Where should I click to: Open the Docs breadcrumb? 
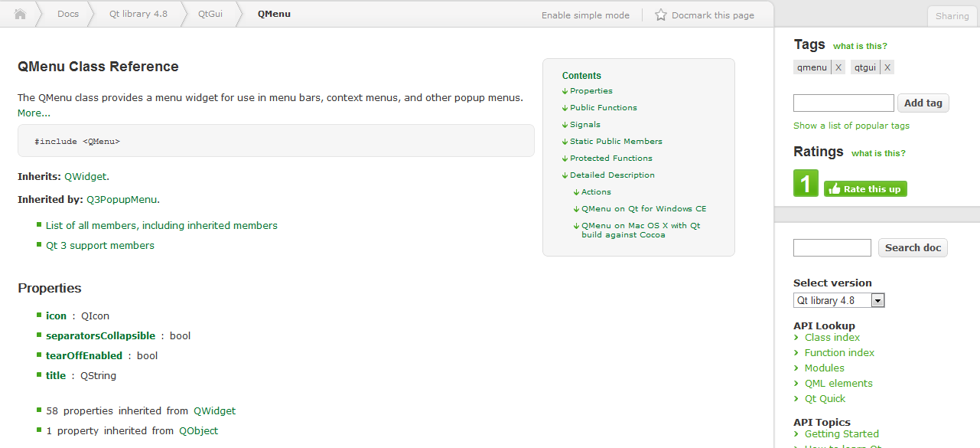[68, 14]
